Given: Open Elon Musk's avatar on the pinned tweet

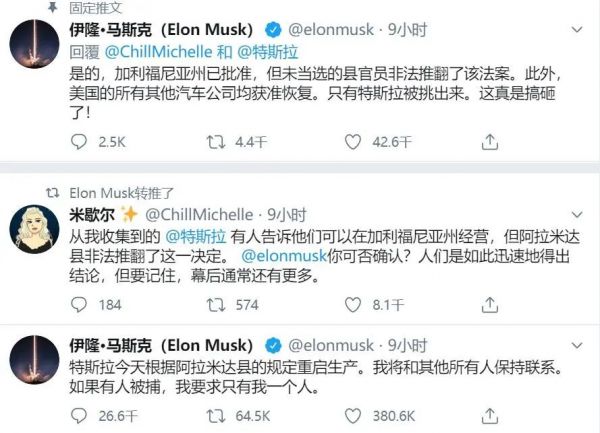Looking at the screenshot, I should [x=33, y=44].
